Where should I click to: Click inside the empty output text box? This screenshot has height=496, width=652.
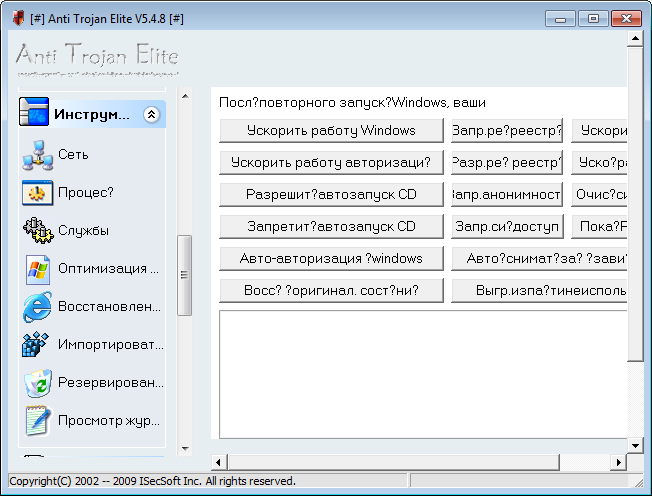coord(423,374)
